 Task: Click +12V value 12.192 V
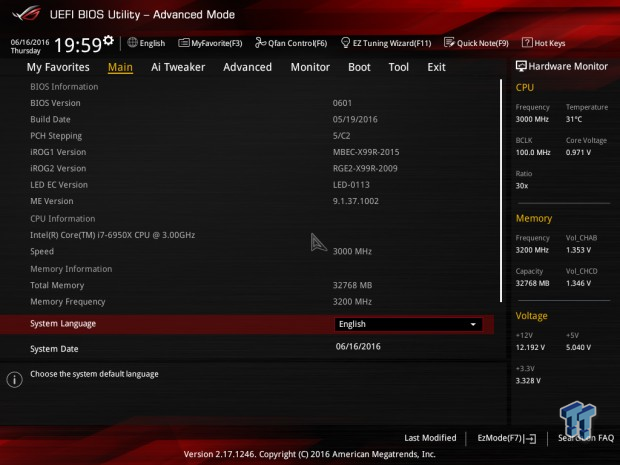pos(530,347)
